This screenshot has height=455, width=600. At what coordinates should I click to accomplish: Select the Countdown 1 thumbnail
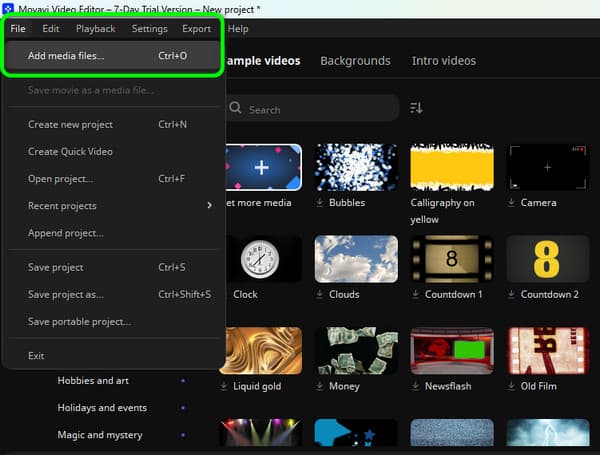click(452, 259)
